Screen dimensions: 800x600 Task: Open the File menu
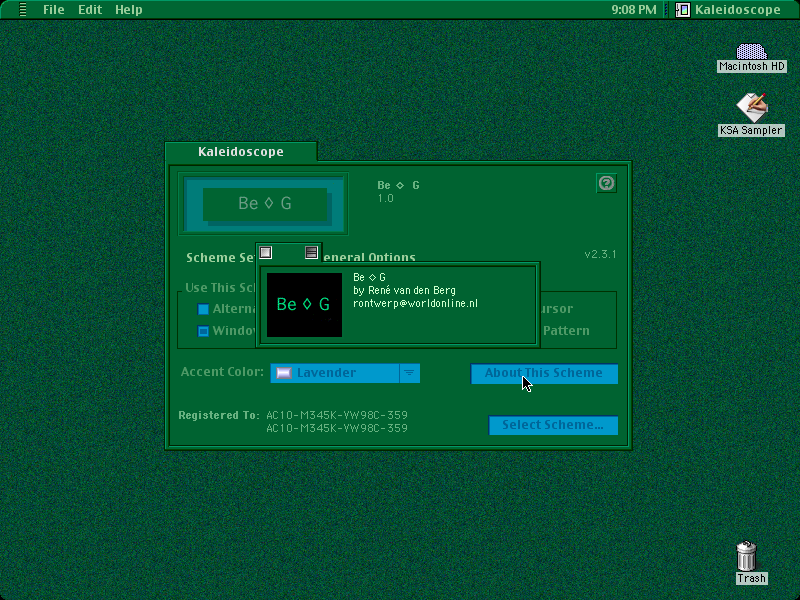click(54, 10)
